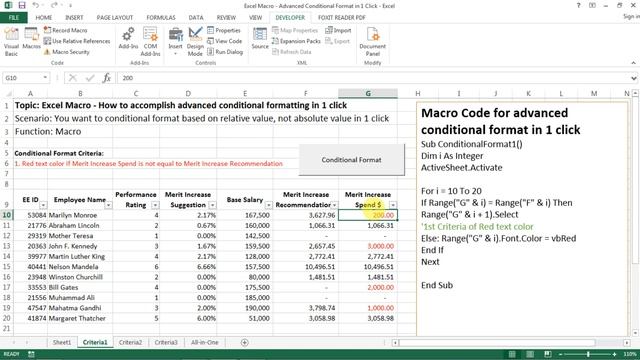Select the cell with Marilyn Monroe
The width and height of the screenshot is (640, 360).
click(80, 215)
